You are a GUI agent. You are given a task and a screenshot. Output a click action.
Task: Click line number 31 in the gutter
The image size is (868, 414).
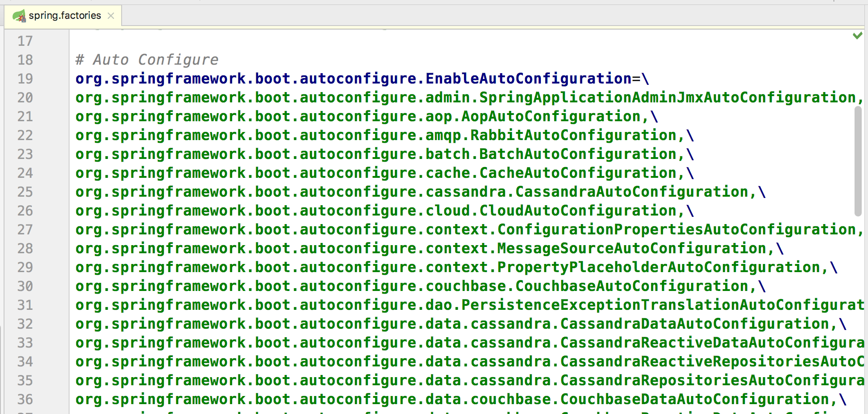click(25, 305)
